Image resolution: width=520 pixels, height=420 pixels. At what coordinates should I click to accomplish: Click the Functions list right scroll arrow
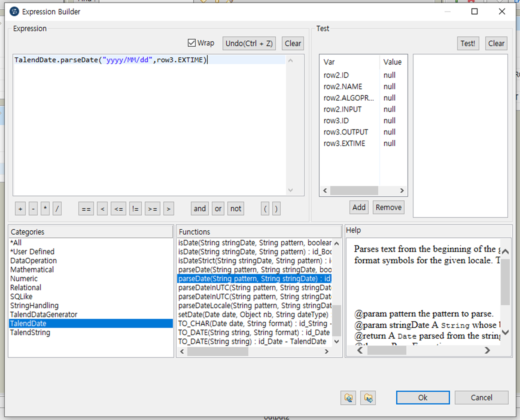click(327, 351)
